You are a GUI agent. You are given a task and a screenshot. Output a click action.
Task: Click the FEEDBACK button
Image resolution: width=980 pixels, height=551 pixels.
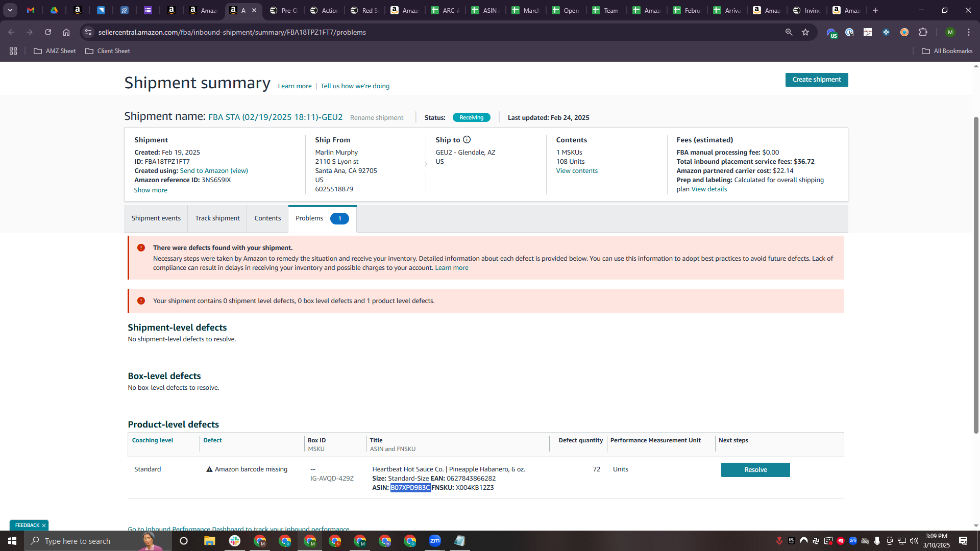tap(27, 525)
